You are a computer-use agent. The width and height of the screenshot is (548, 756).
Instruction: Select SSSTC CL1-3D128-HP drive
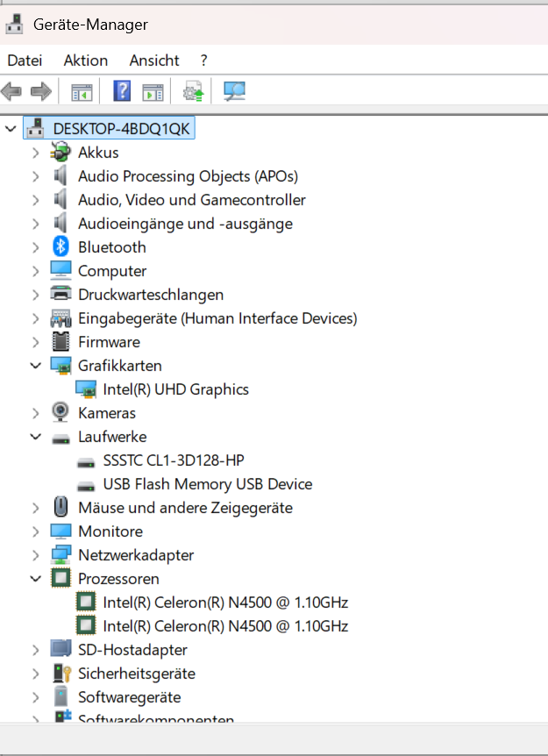174,460
